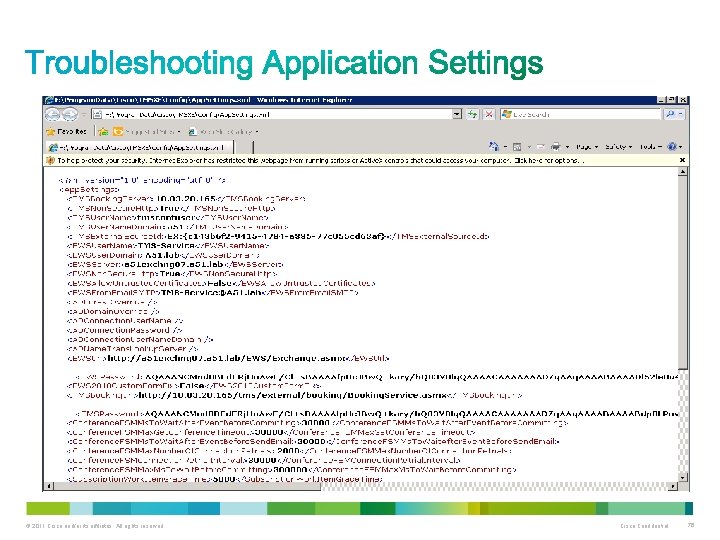Click the page icon in address bar
The width and height of the screenshot is (720, 540).
tap(97, 114)
